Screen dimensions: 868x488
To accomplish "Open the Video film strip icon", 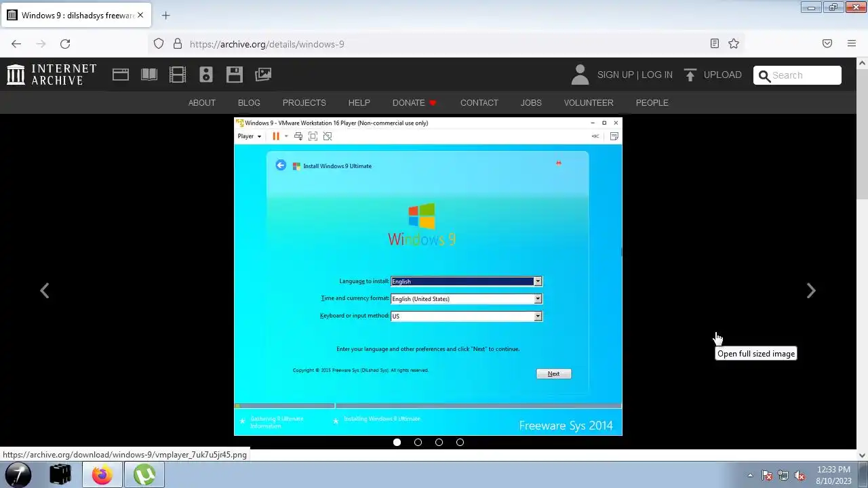I will coord(178,75).
